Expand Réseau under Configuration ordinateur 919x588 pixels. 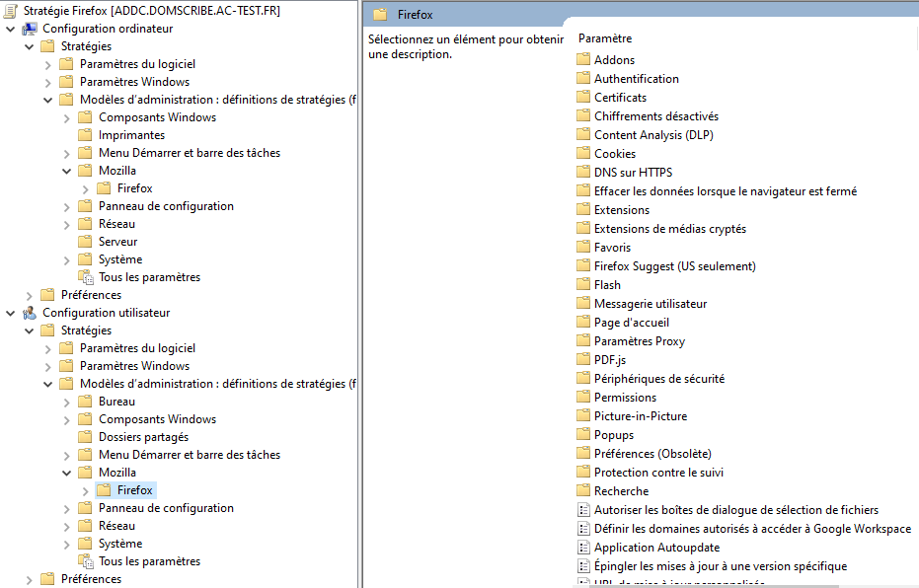(x=67, y=224)
